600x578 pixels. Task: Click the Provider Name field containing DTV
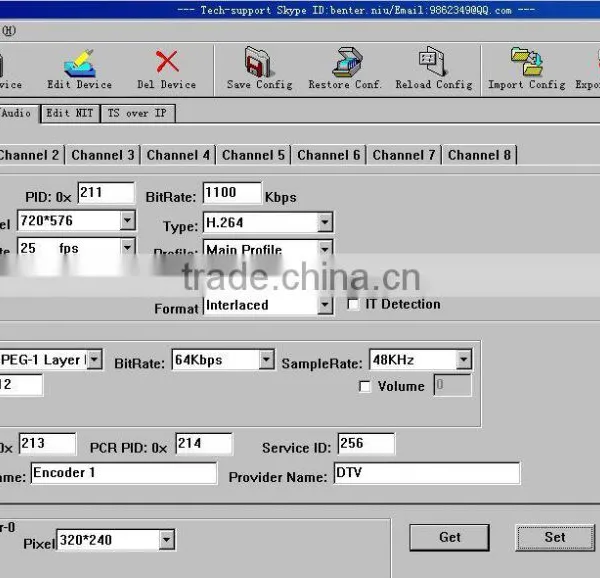(x=427, y=473)
